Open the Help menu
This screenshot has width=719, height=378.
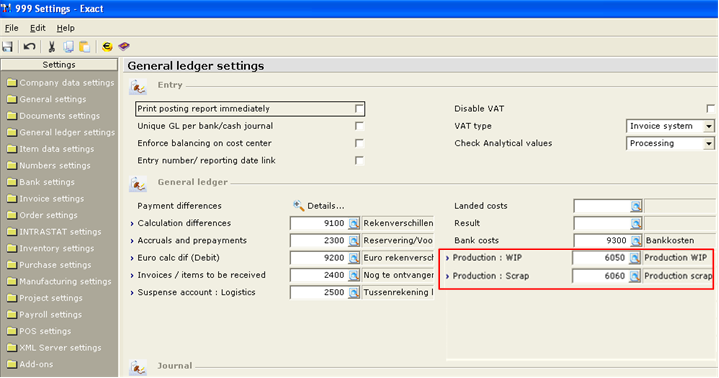click(66, 28)
